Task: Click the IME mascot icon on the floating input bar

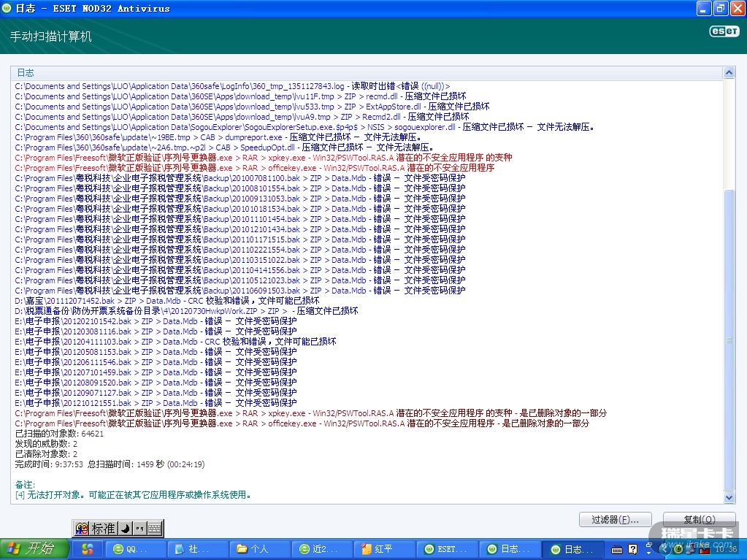Action: tap(82, 528)
